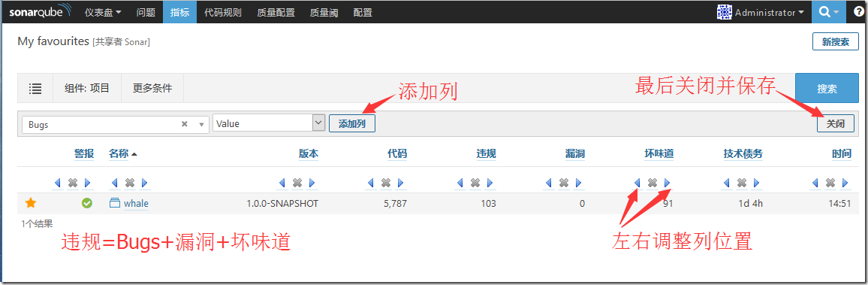Go to the 问题 menu
Image resolution: width=868 pixels, height=285 pixels.
146,12
